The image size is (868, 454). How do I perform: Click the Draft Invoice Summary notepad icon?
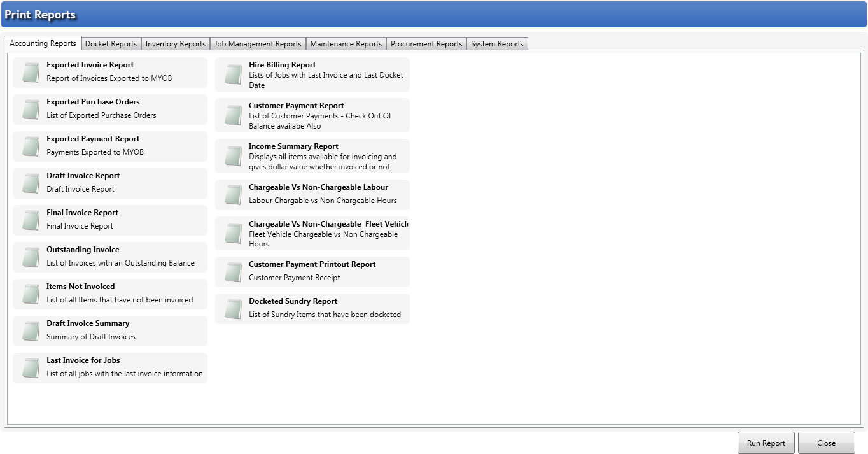[31, 331]
